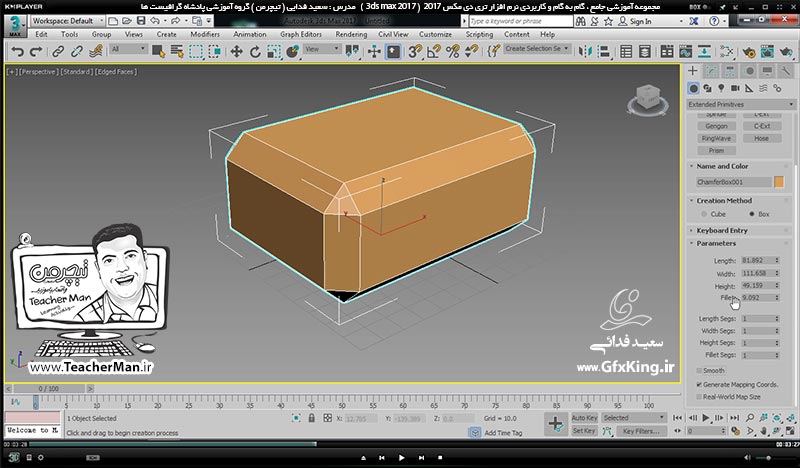
Task: Expand the Keyboard Entry rollout
Action: coord(722,231)
